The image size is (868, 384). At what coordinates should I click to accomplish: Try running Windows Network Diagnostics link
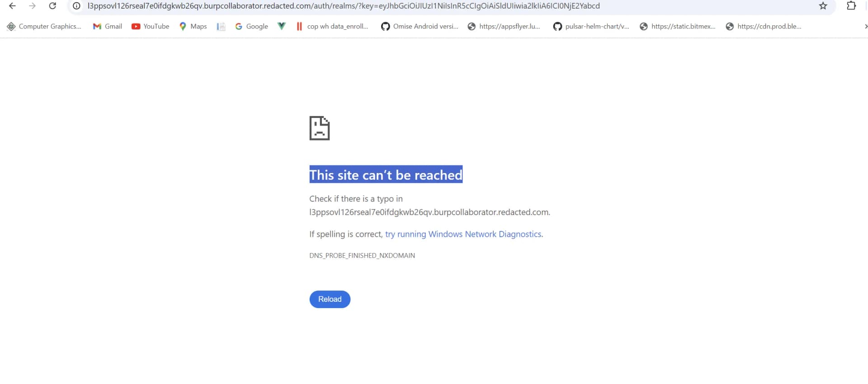[463, 234]
